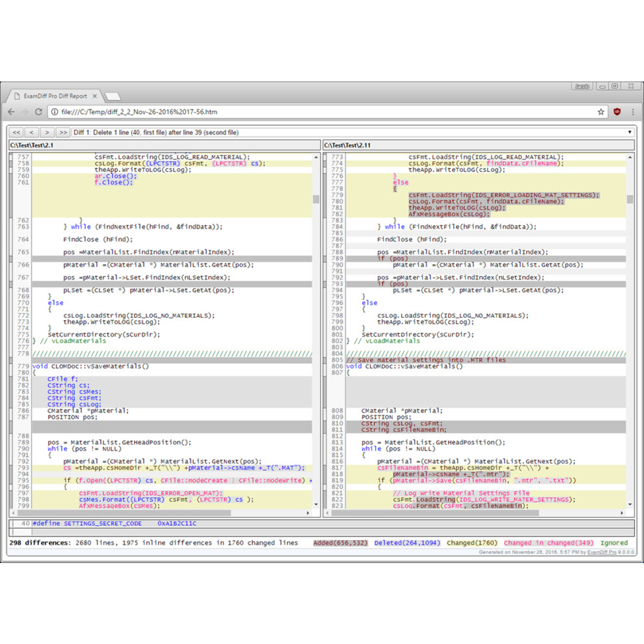
Task: Focus the address bar with the file URL
Action: click(327, 112)
